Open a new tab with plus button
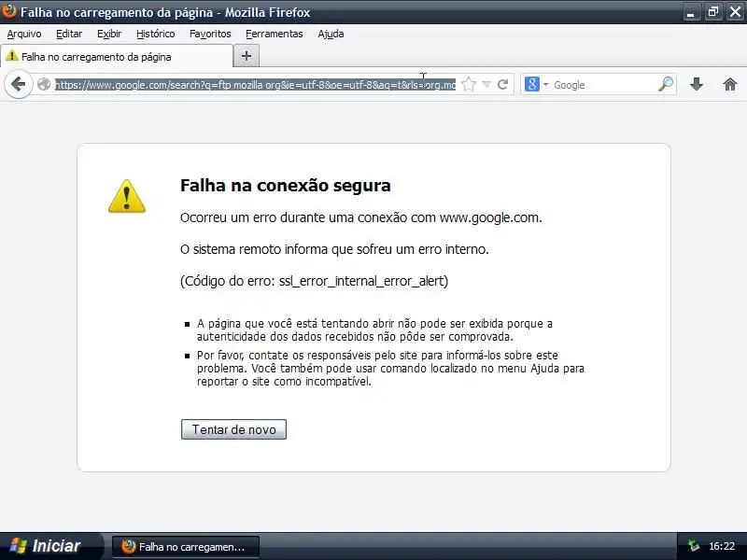 (x=247, y=56)
